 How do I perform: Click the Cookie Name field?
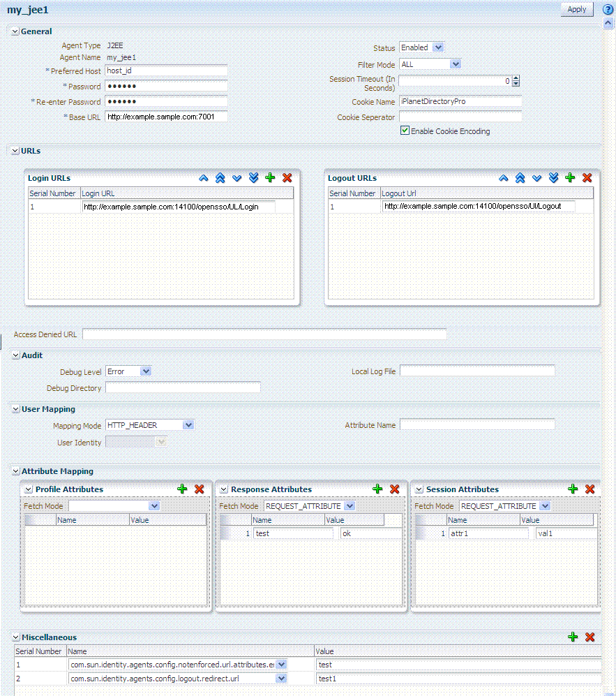pos(460,102)
